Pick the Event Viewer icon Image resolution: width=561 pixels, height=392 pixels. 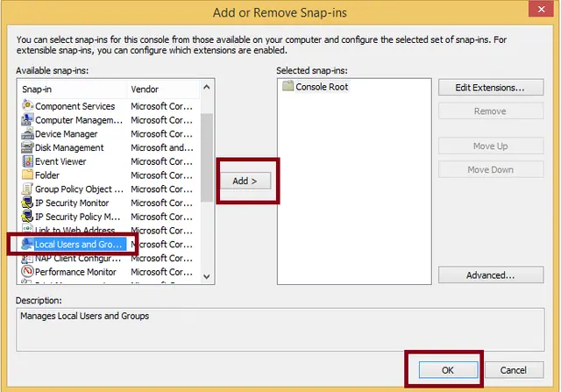click(27, 161)
